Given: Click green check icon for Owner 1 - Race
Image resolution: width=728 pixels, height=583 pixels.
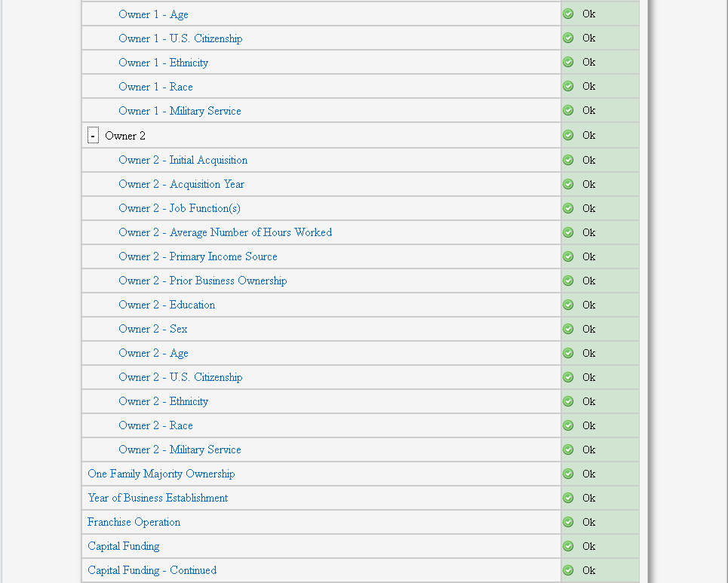Looking at the screenshot, I should pos(568,86).
